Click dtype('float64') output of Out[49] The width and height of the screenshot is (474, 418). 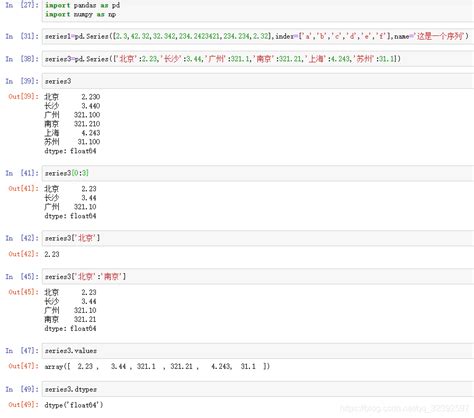pos(74,405)
